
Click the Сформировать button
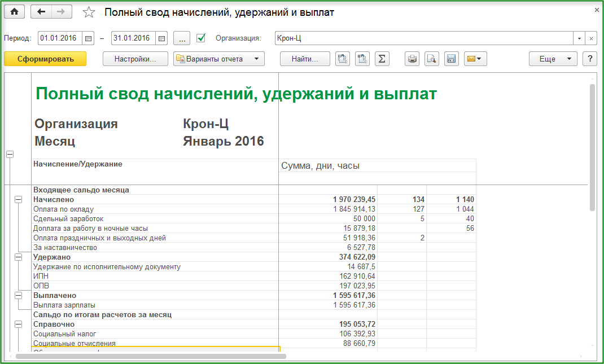pos(45,59)
